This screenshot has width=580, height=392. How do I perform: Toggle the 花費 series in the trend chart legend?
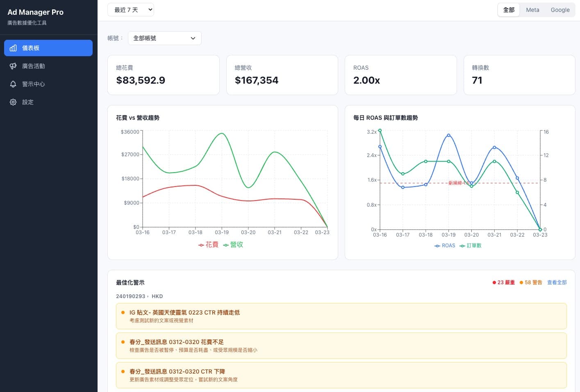click(x=208, y=245)
